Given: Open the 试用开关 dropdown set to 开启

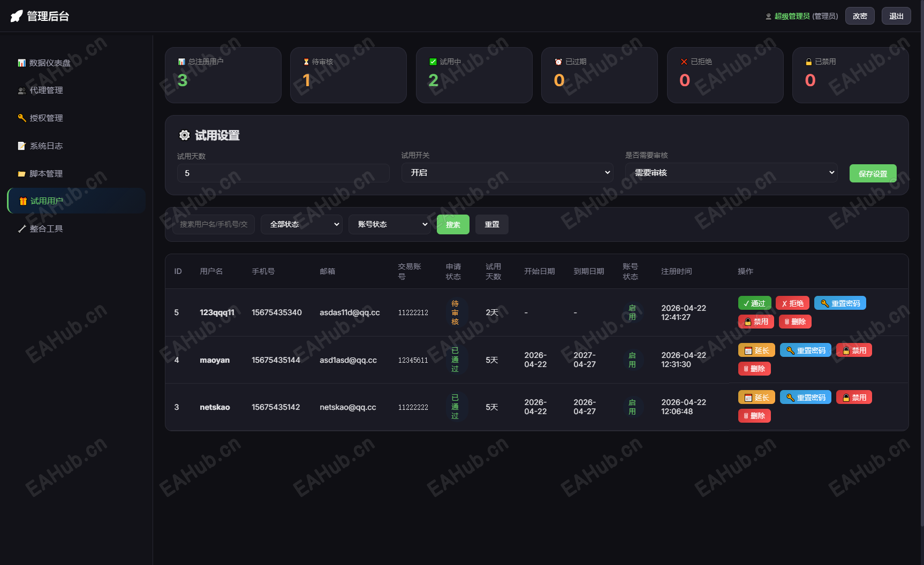Looking at the screenshot, I should [x=508, y=173].
